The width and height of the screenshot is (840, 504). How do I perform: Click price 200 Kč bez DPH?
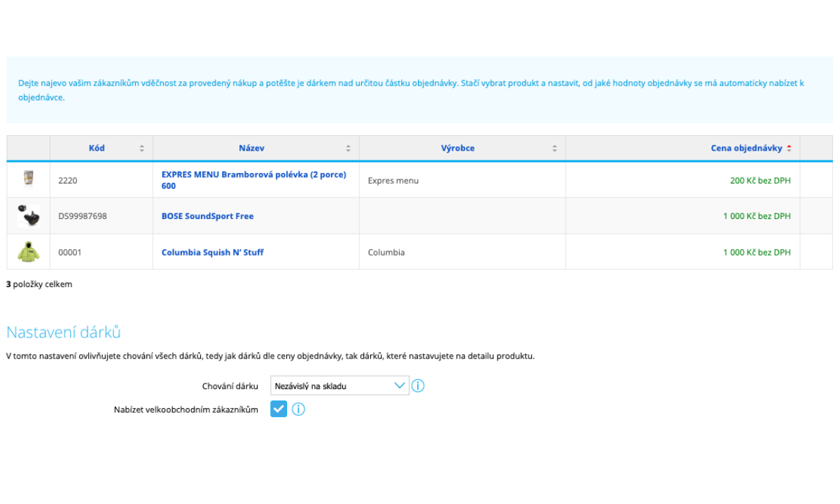coord(760,180)
